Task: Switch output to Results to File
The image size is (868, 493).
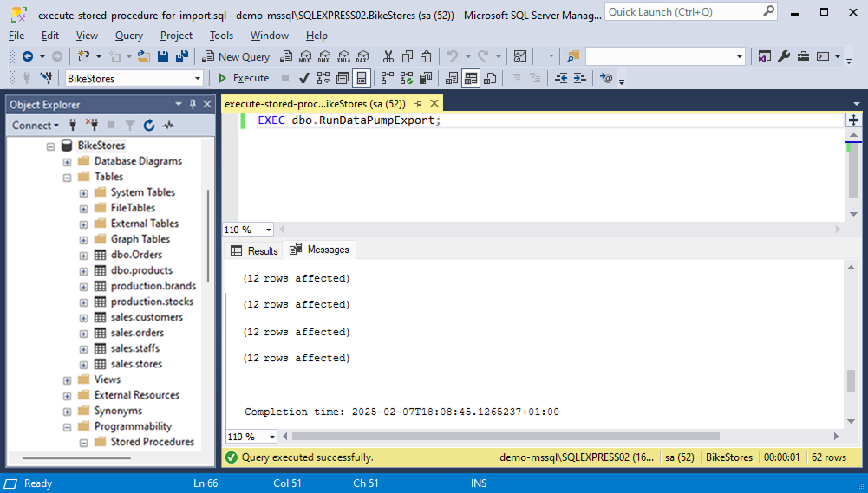Action: (490, 79)
